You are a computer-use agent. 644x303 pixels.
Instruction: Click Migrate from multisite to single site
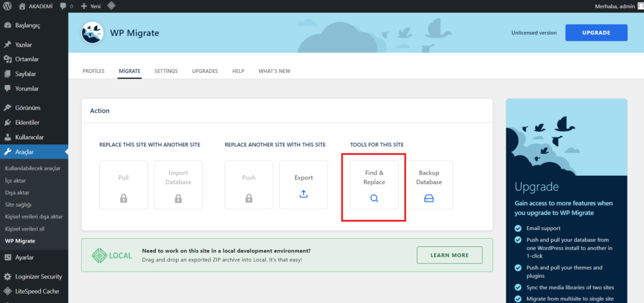coord(570,299)
